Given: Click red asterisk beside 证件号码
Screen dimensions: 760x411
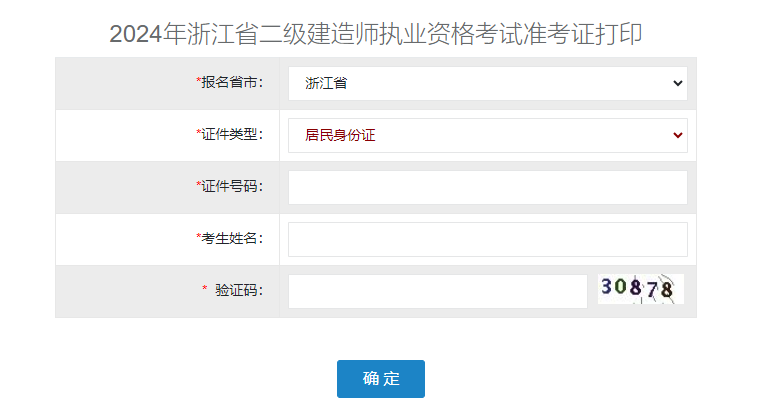Looking at the screenshot, I should click(x=199, y=186).
